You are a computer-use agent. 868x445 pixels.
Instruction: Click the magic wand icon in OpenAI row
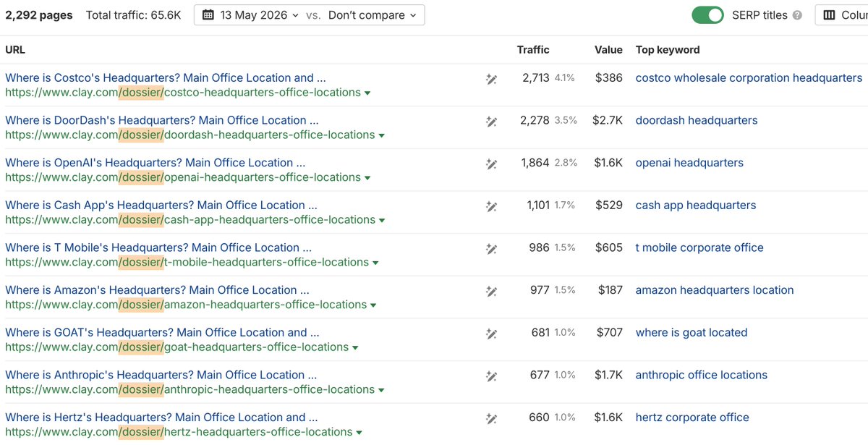pyautogui.click(x=491, y=165)
